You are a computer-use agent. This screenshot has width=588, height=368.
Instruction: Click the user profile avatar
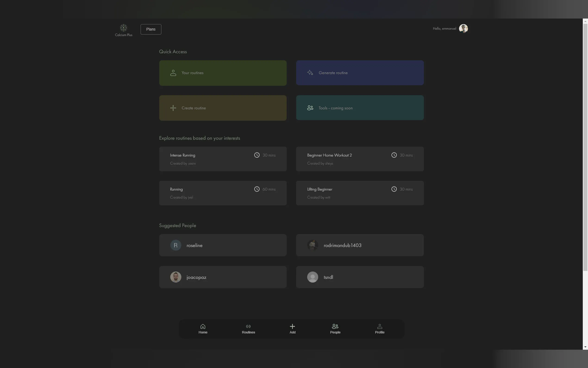click(x=463, y=29)
